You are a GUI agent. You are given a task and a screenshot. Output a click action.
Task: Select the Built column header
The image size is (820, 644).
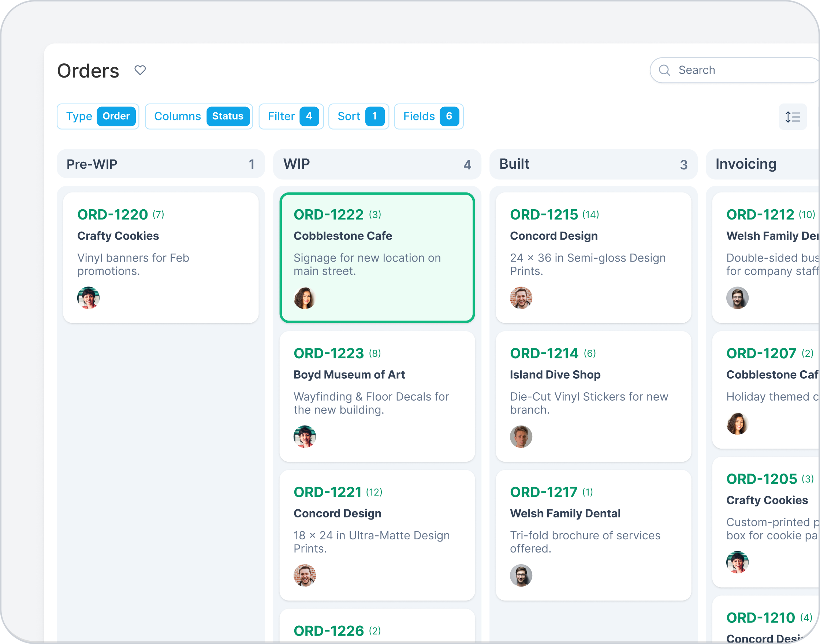coord(593,164)
